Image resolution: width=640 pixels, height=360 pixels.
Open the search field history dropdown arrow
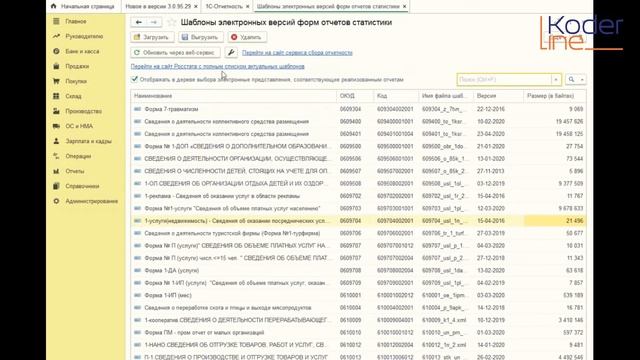556,80
